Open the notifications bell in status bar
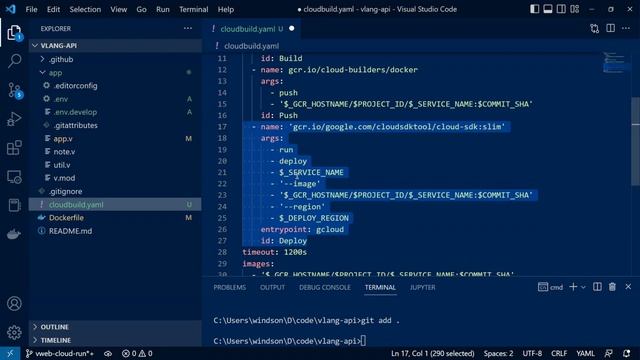The width and height of the screenshot is (640, 360). [627, 353]
